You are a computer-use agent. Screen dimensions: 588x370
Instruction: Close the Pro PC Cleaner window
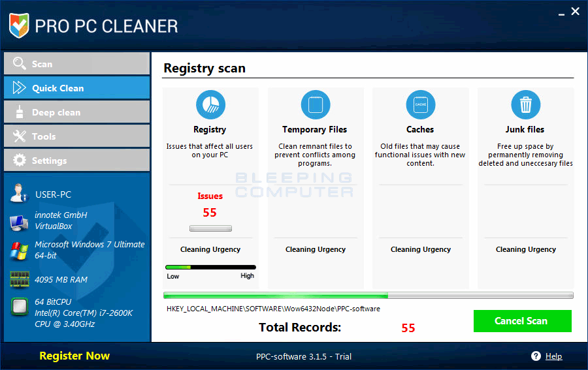pos(575,12)
